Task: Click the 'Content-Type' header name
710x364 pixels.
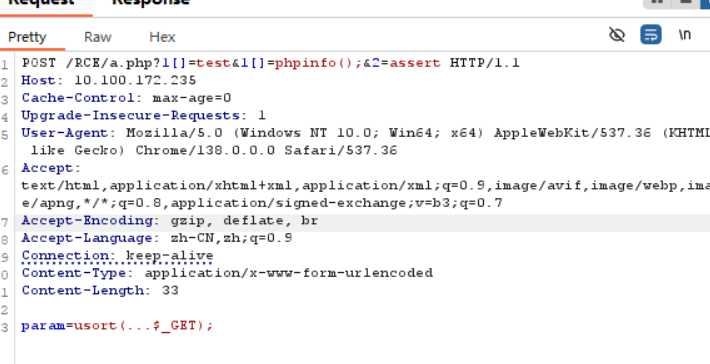Action: coord(74,273)
